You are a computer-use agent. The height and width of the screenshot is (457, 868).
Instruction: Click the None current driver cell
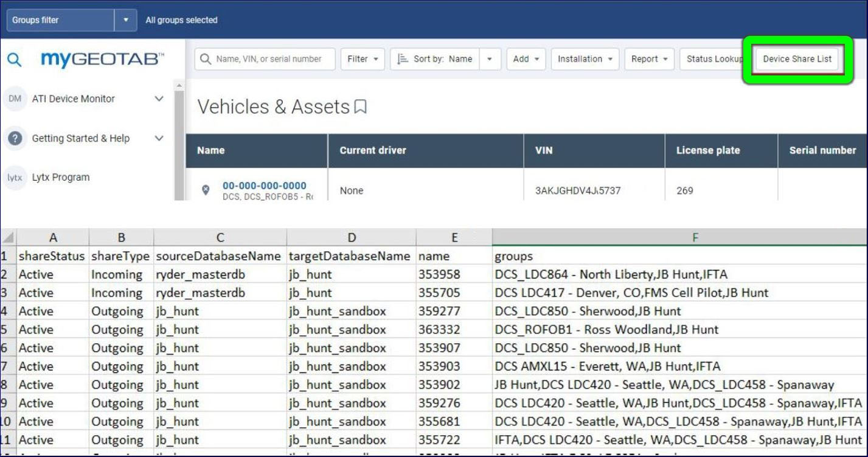point(352,190)
